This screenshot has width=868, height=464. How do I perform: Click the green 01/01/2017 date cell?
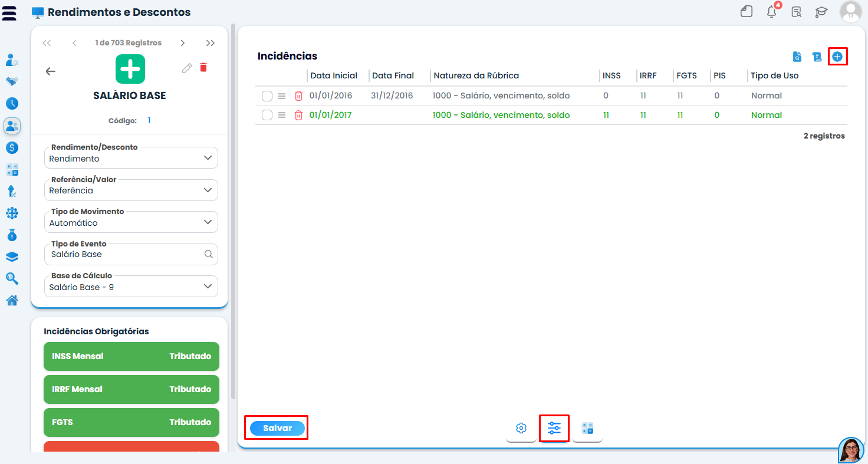(x=330, y=115)
